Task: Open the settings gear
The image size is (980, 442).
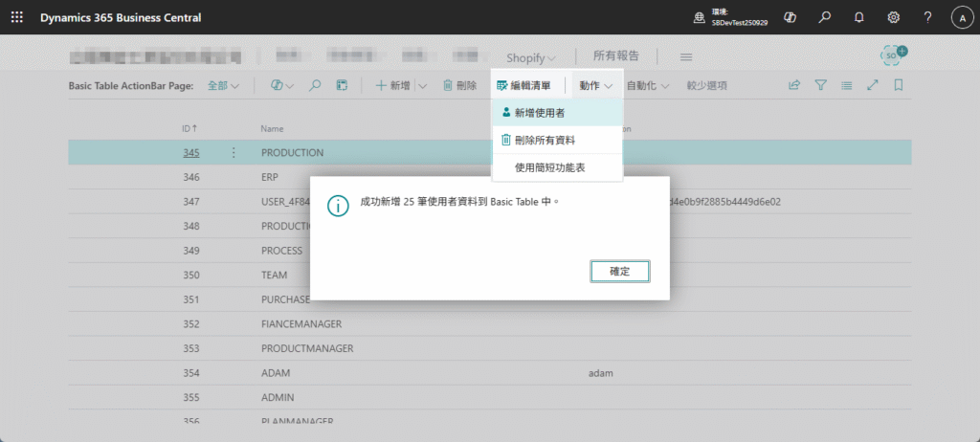Action: [894, 17]
